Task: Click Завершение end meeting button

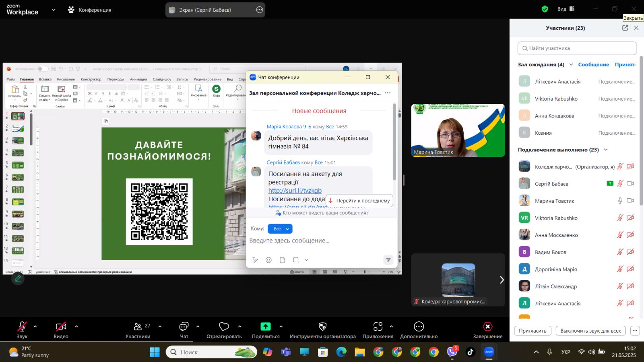Action: [x=487, y=330]
